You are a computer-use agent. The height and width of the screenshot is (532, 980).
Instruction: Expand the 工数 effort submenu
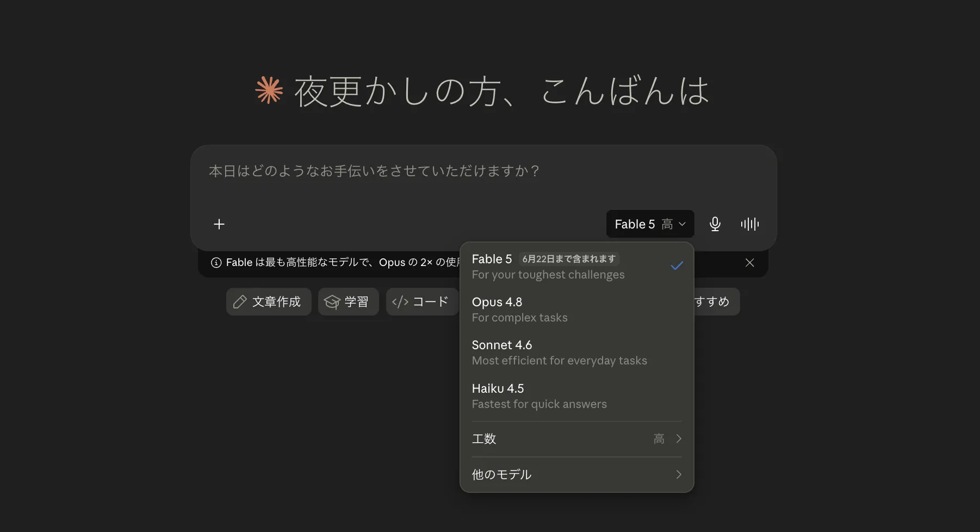pos(576,439)
